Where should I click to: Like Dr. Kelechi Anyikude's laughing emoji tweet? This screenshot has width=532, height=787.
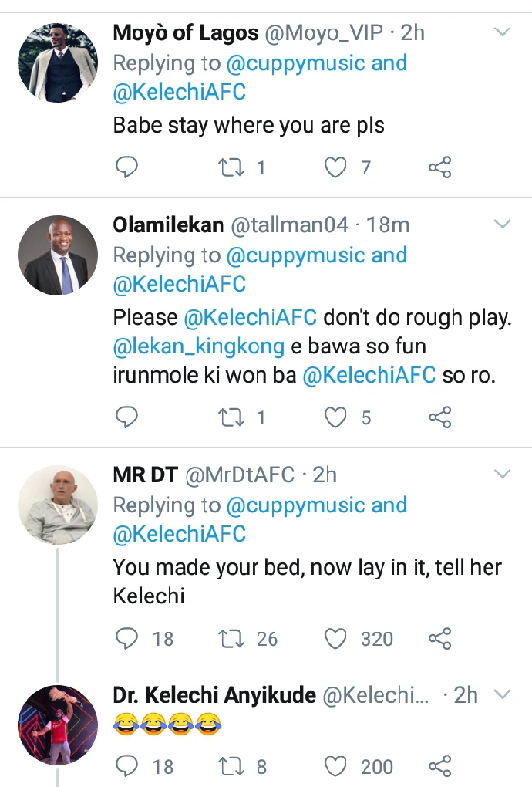coord(335,766)
